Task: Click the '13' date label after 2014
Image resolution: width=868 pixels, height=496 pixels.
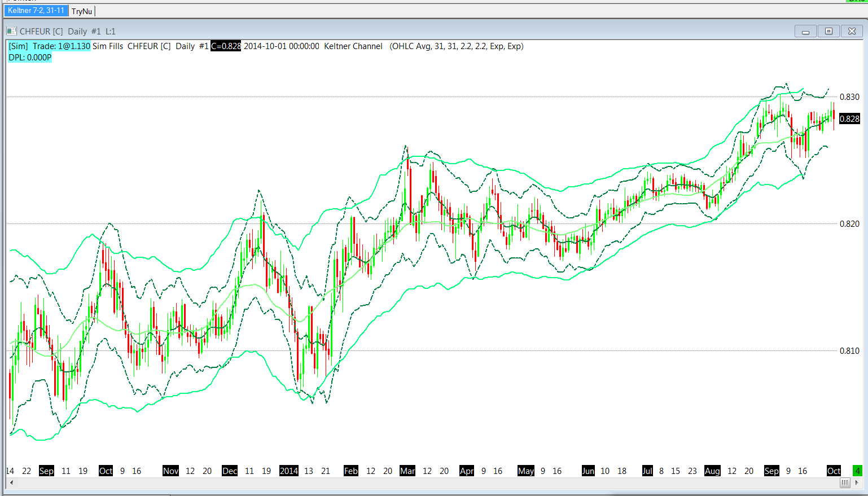Action: click(309, 471)
